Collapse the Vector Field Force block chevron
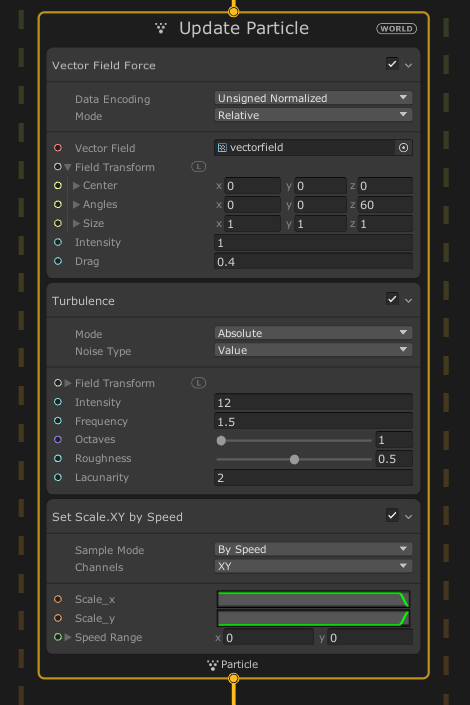470x705 pixels. (408, 65)
